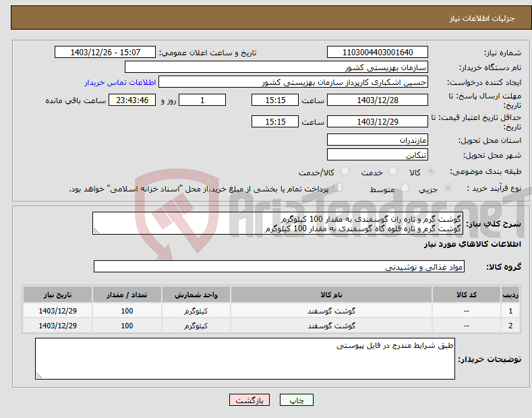Click the تعداد / مقدار column header
The width and height of the screenshot is (532, 418).
pyautogui.click(x=127, y=295)
